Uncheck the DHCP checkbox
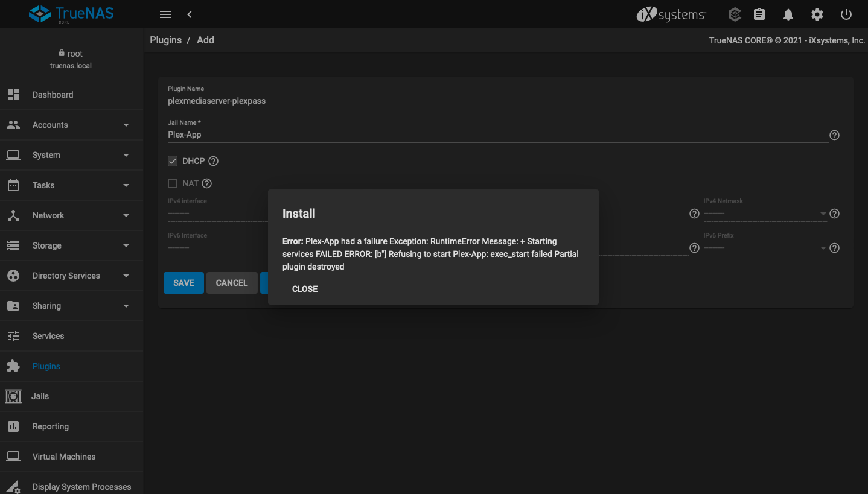The image size is (868, 494). coord(173,161)
